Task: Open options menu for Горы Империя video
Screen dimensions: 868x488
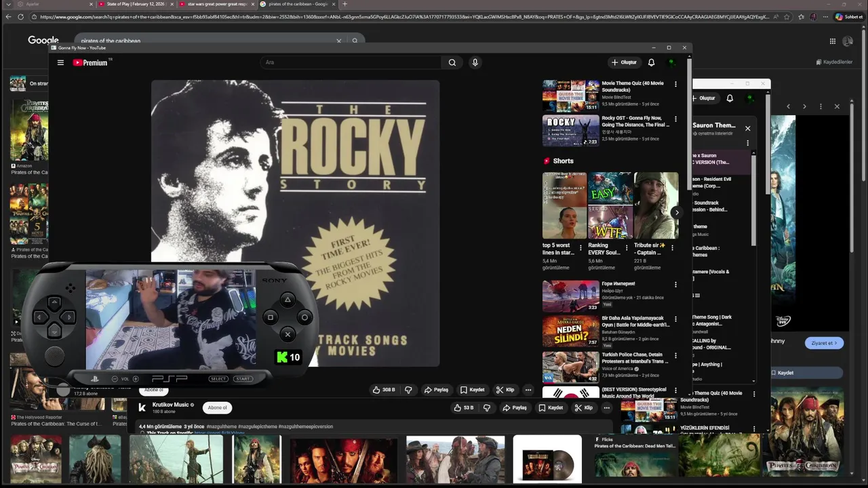Action: (675, 285)
